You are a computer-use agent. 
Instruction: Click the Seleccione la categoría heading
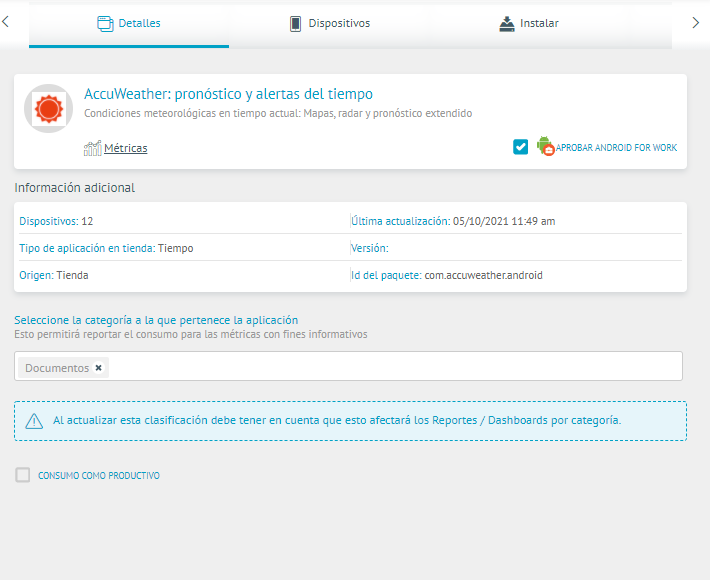tap(156, 320)
